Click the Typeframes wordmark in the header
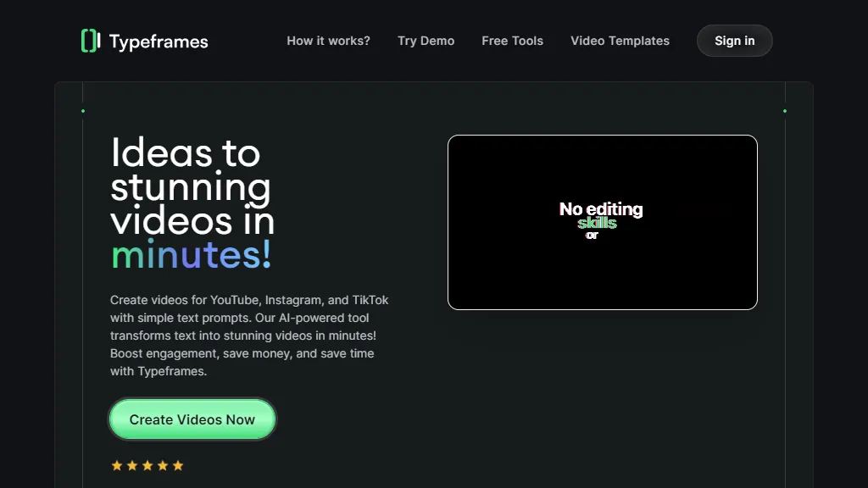This screenshot has width=868, height=488. [x=159, y=42]
